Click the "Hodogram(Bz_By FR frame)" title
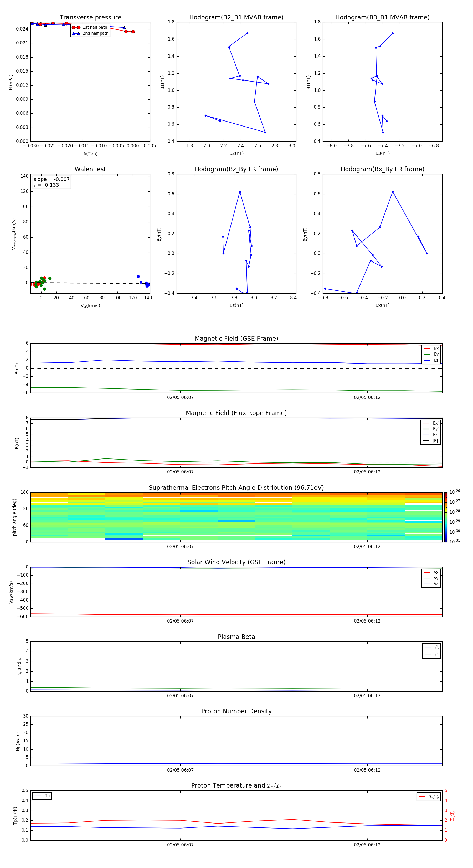The height and width of the screenshot is (868, 473). point(236,169)
